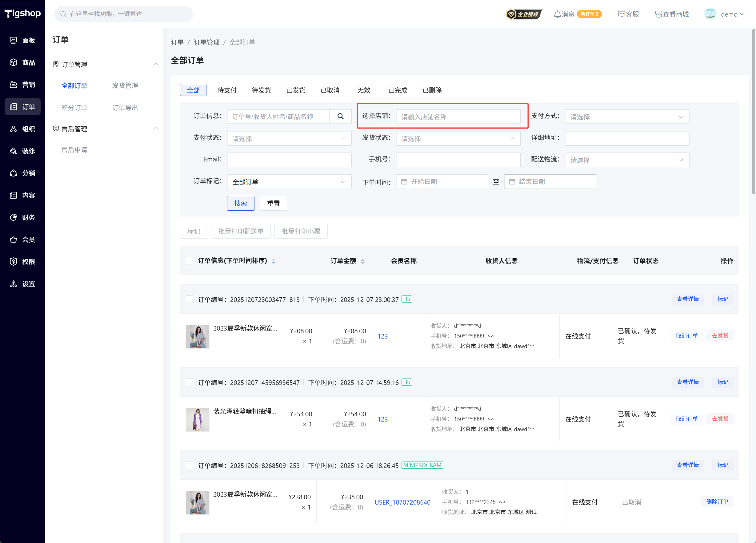The width and height of the screenshot is (756, 543).
Task: Open 发货管理 in the order submenu
Action: (x=125, y=85)
